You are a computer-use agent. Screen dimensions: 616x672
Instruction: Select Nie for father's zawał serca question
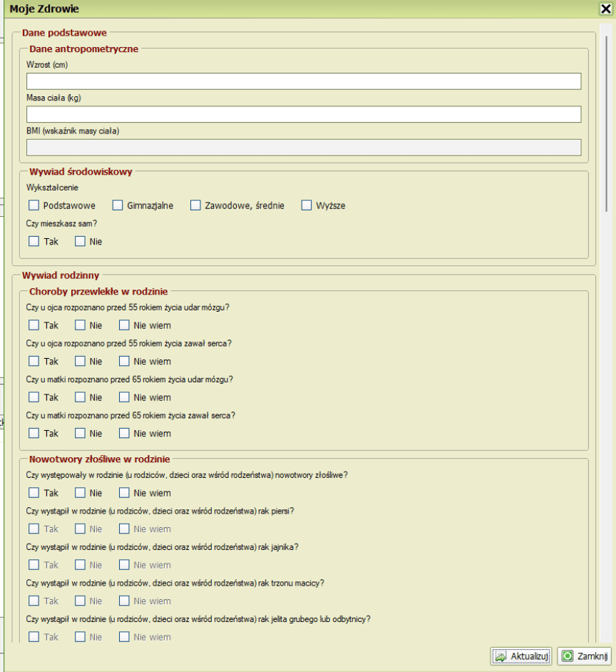click(x=80, y=362)
